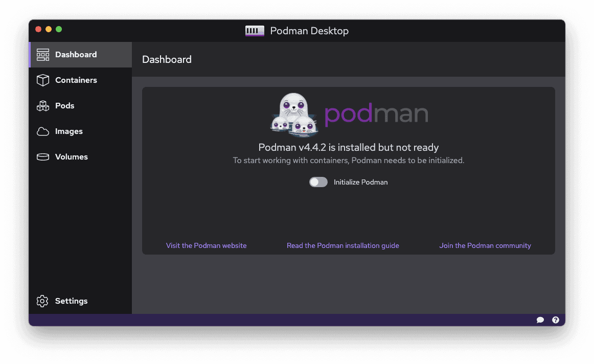The height and width of the screenshot is (364, 594).
Task: Click the Podman seals logo image
Action: [x=294, y=115]
